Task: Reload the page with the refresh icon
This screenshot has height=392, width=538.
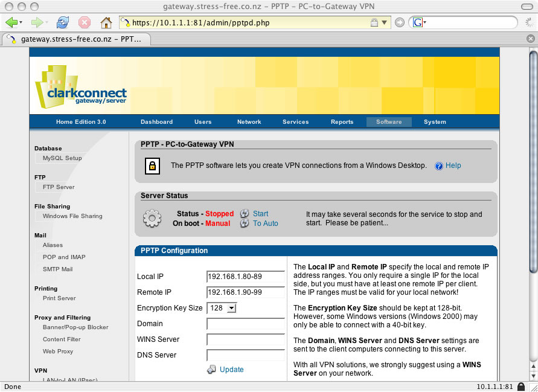Action: click(x=62, y=23)
